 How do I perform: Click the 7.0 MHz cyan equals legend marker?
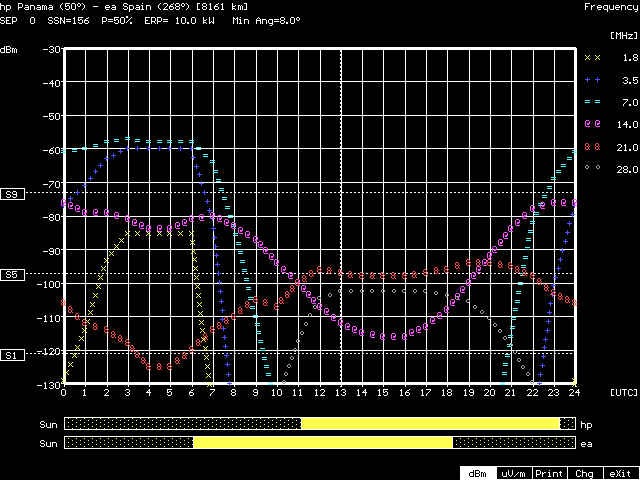click(593, 102)
